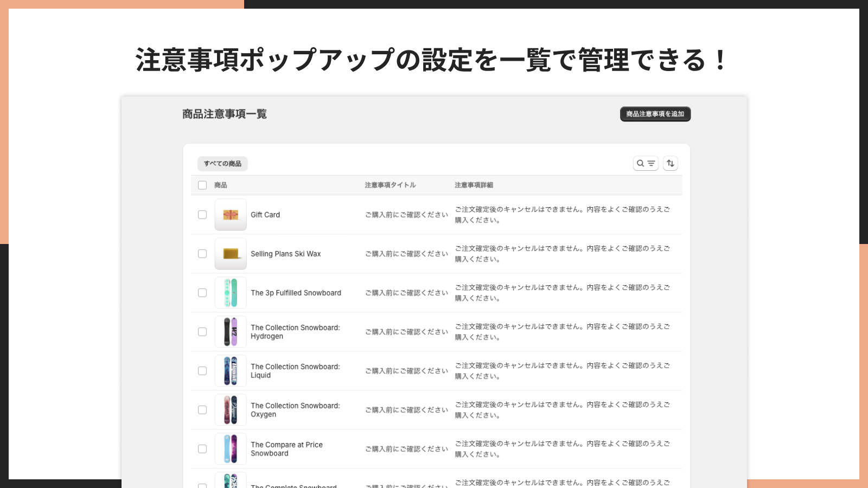Click the 注意事項タイトル column header
This screenshot has height=488, width=868.
click(x=391, y=185)
